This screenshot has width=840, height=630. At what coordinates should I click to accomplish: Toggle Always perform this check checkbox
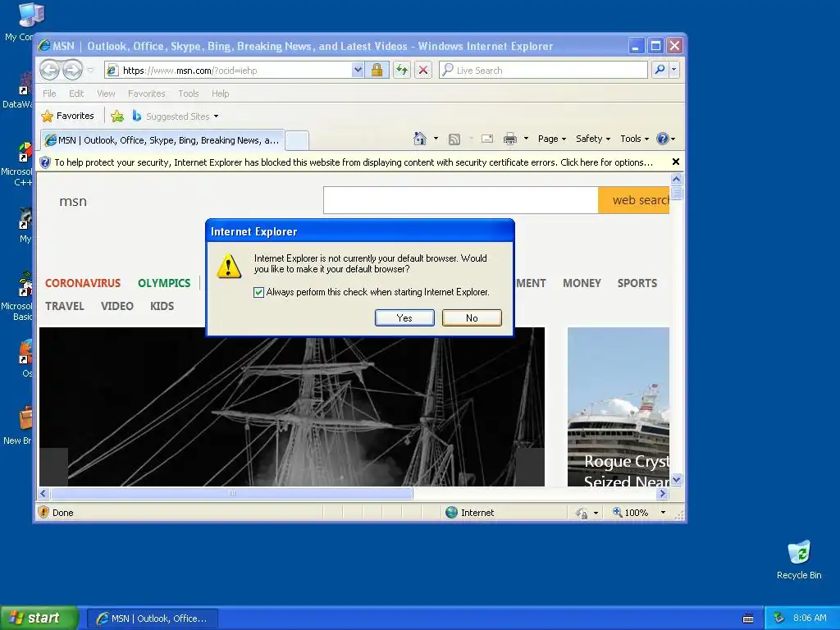pyautogui.click(x=258, y=292)
